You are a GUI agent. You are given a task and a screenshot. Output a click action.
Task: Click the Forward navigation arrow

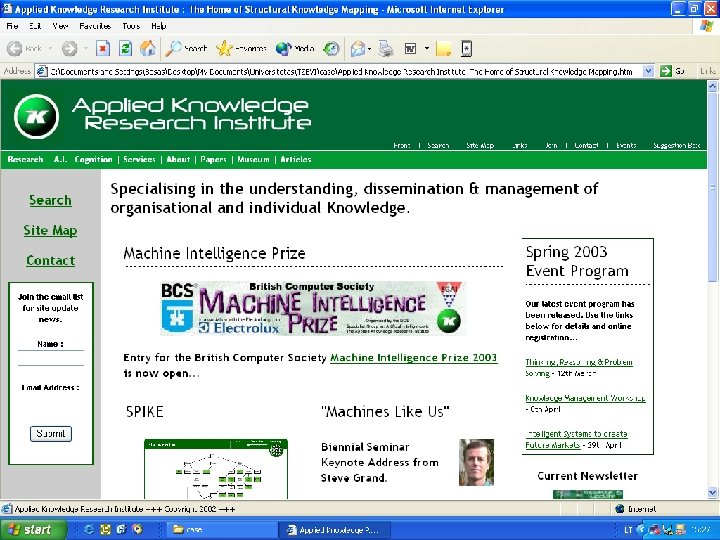[x=69, y=48]
